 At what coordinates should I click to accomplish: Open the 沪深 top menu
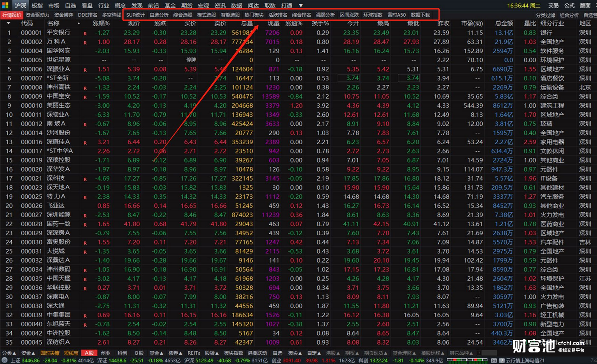[21, 5]
